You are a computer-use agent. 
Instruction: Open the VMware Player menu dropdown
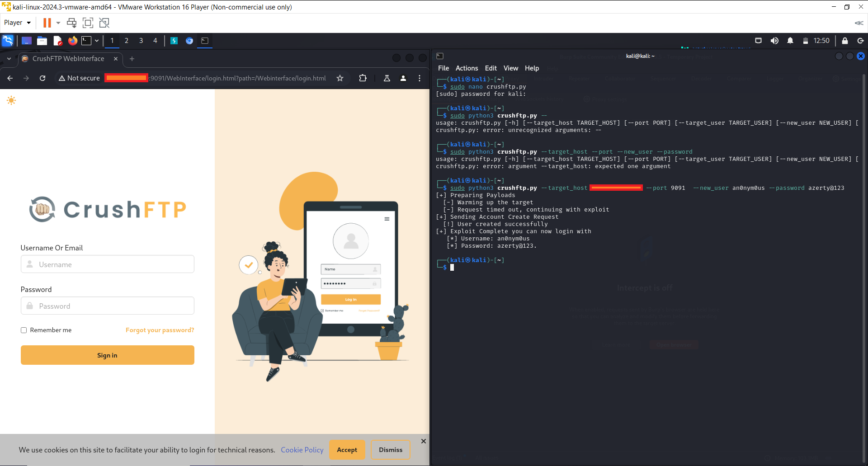(x=17, y=23)
